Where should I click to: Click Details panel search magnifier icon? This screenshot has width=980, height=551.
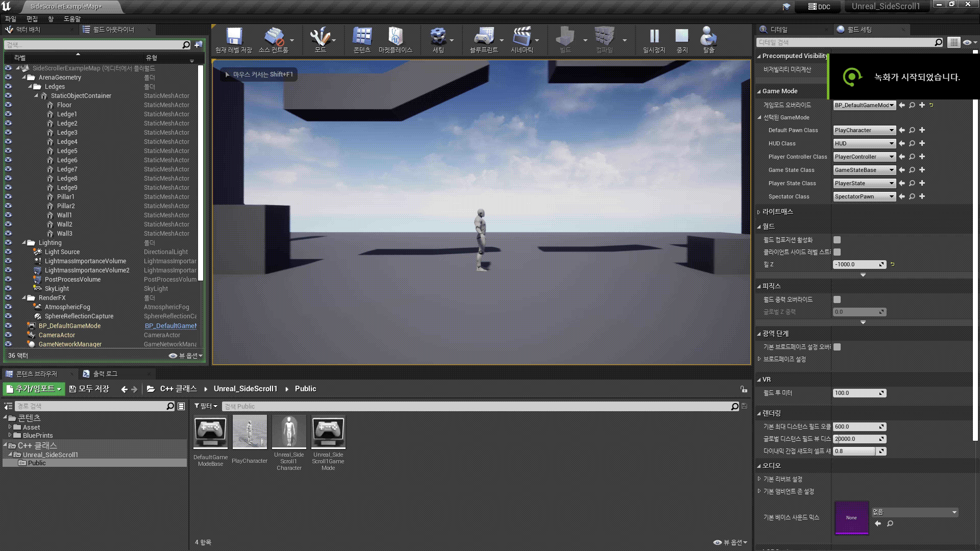tap(939, 42)
